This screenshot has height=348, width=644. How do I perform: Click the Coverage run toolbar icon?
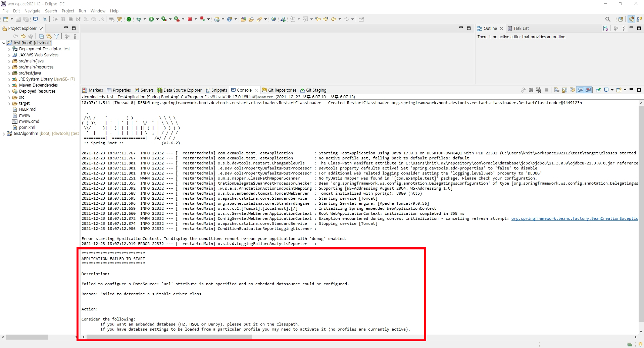tap(164, 19)
